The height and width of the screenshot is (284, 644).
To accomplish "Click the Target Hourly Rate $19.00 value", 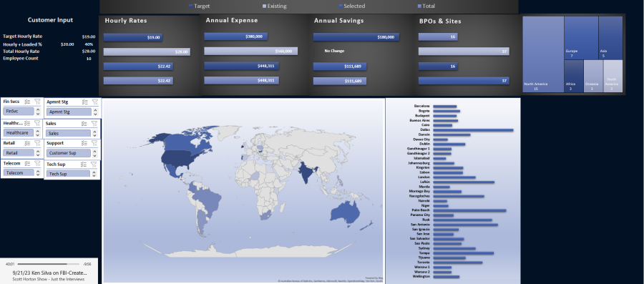I will coord(88,36).
